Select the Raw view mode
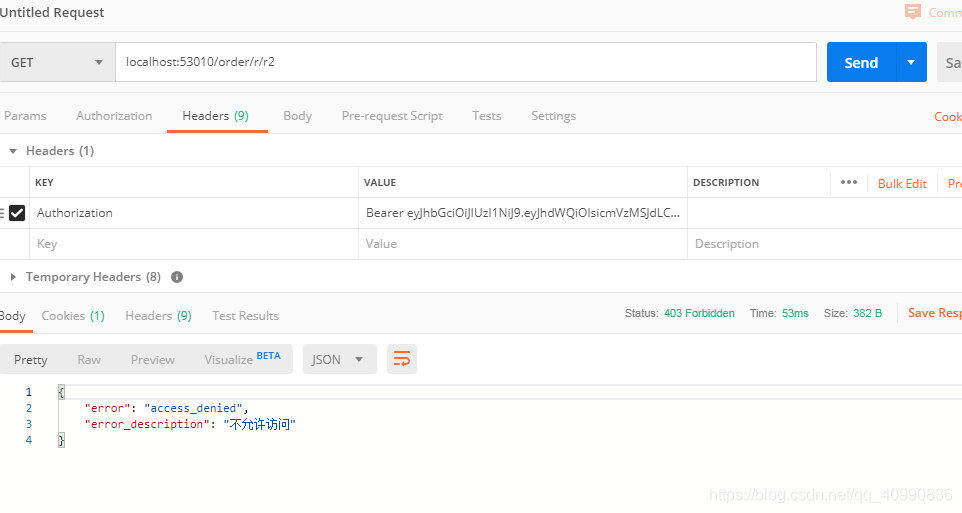This screenshot has width=962, height=513. click(x=89, y=360)
